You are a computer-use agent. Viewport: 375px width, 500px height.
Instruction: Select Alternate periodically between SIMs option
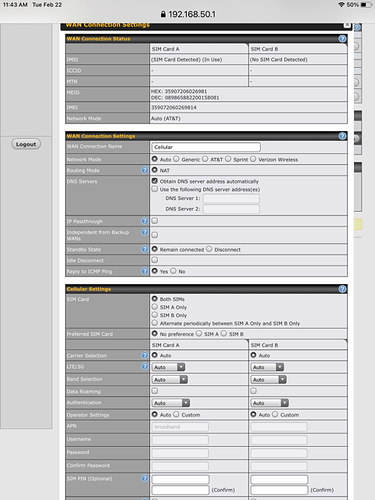click(155, 323)
